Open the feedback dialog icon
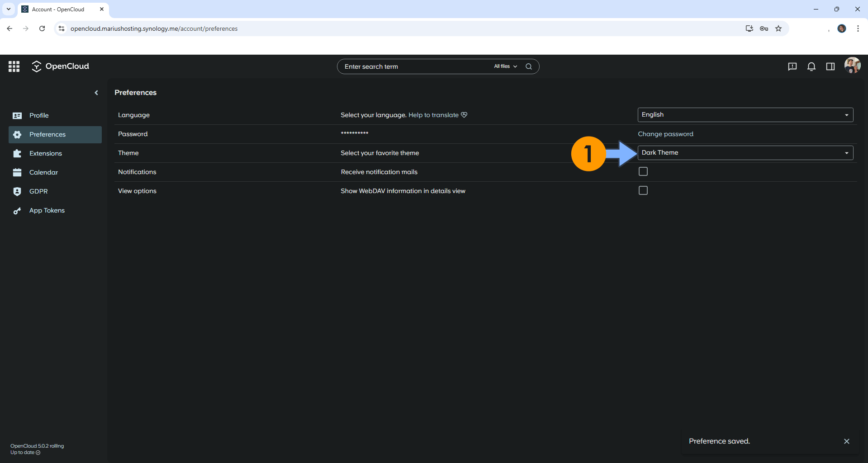This screenshot has height=463, width=868. click(792, 66)
